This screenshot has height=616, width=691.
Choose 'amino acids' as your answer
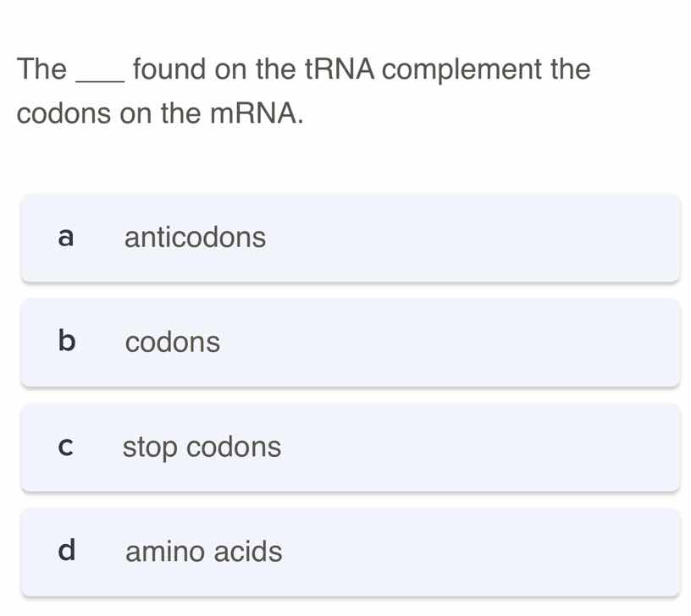tap(203, 552)
